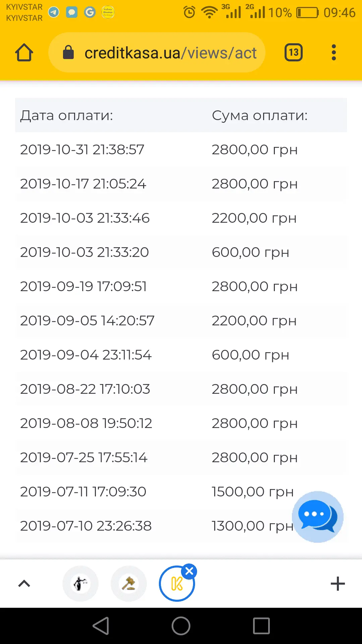Open the blue live chat bubble

pyautogui.click(x=317, y=517)
